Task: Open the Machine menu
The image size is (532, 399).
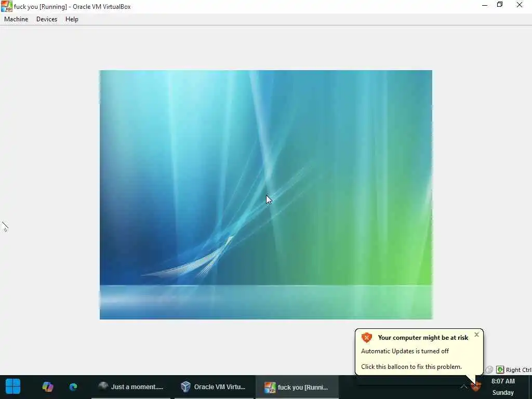Action: [16, 19]
